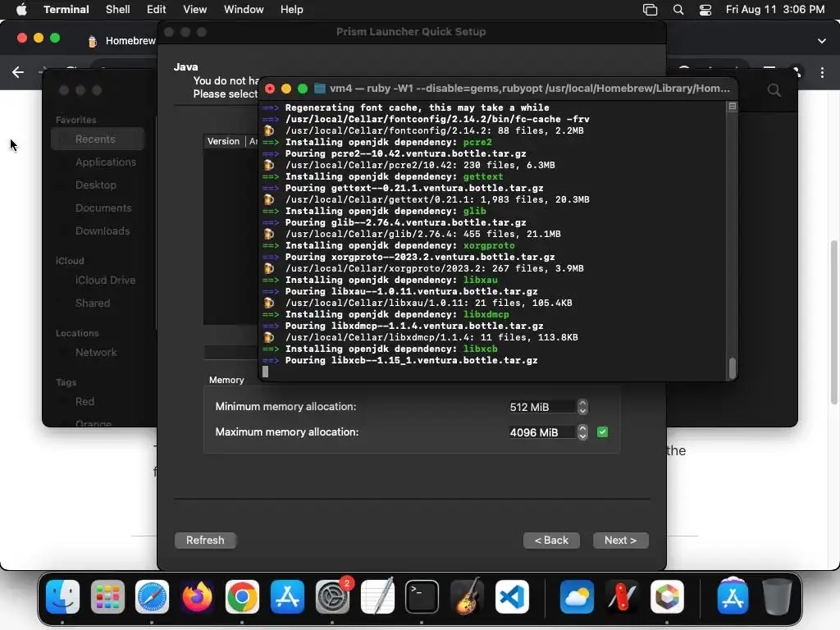This screenshot has width=840, height=630.
Task: Open TextEdit from the Dock
Action: (x=377, y=597)
